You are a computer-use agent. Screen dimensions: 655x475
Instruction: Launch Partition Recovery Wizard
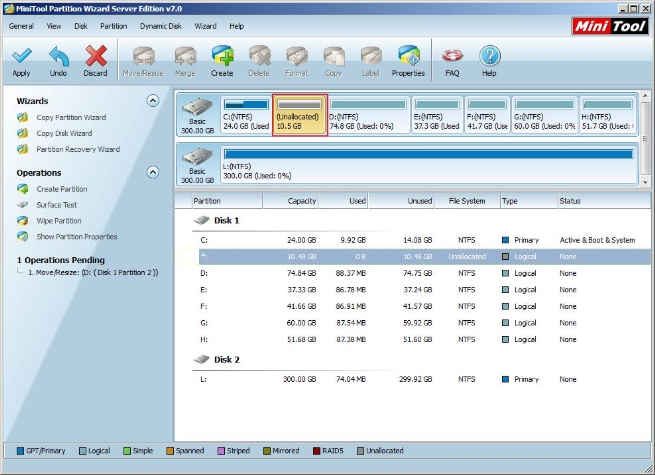78,149
